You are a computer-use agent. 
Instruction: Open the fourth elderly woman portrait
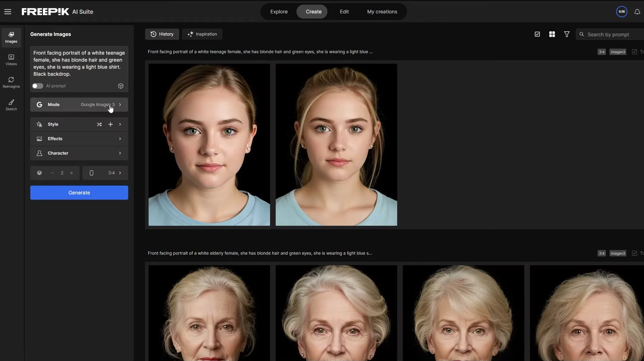587,313
